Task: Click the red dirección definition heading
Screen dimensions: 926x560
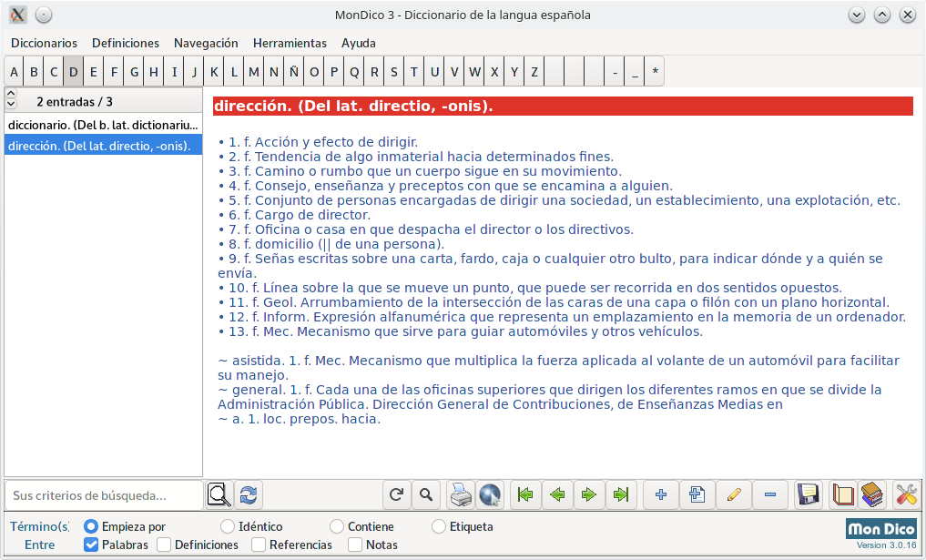Action: click(x=563, y=107)
